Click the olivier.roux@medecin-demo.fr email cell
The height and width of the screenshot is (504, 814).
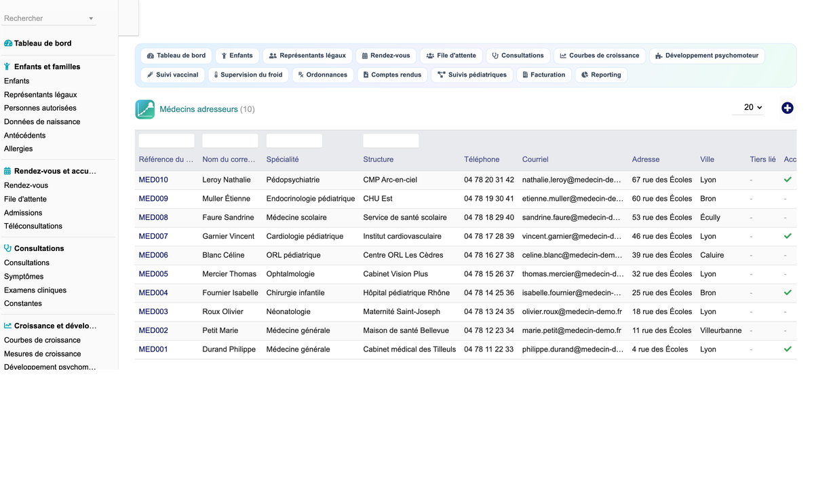click(572, 311)
